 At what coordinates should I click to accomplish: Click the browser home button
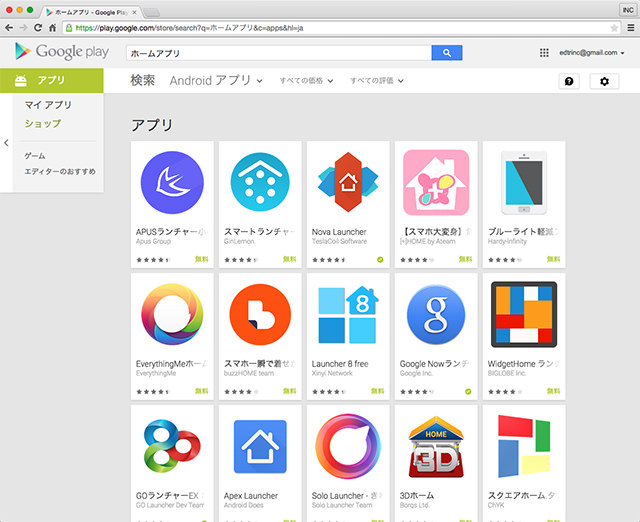pyautogui.click(x=52, y=28)
